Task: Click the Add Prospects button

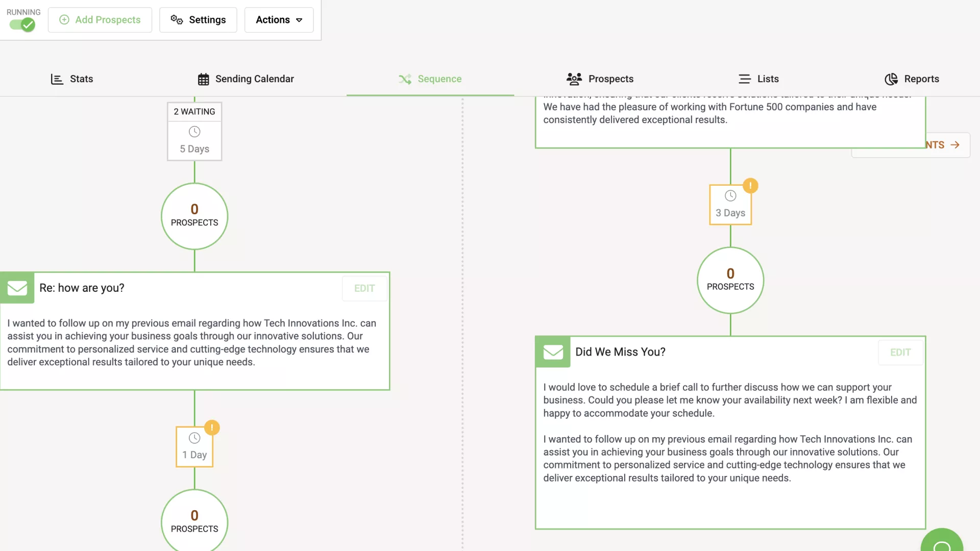Action: pos(100,20)
